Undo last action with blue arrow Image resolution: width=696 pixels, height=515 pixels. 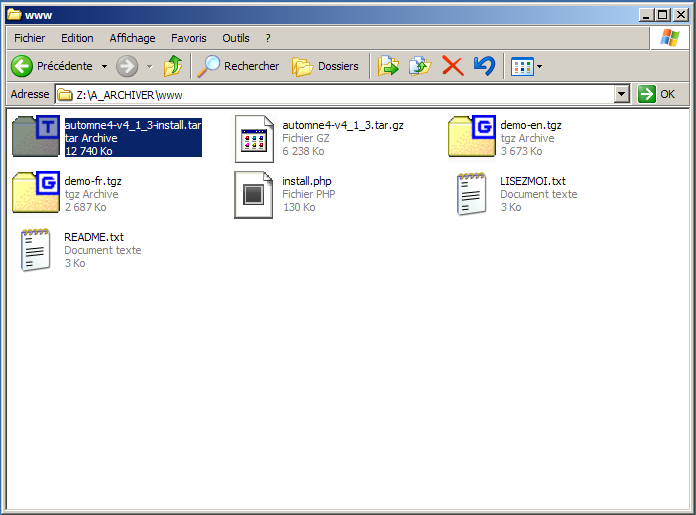pyautogui.click(x=484, y=66)
